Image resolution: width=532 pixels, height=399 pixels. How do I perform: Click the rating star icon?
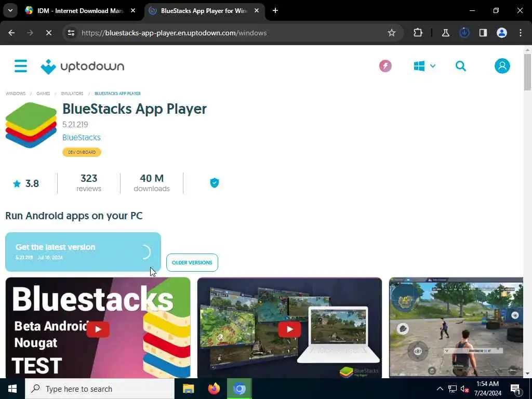[x=17, y=183]
